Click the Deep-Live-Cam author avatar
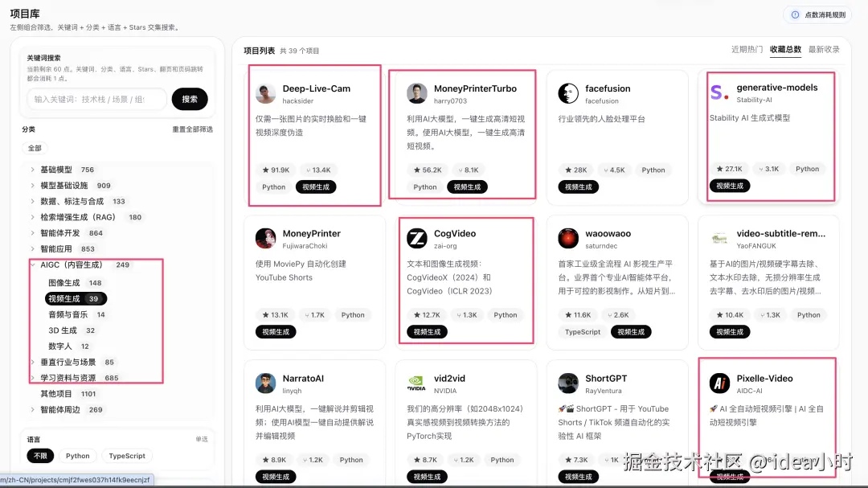 (265, 93)
